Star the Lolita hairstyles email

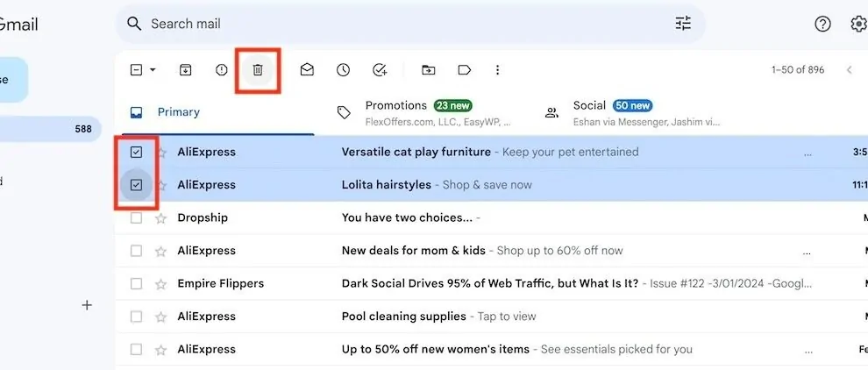coord(161,185)
